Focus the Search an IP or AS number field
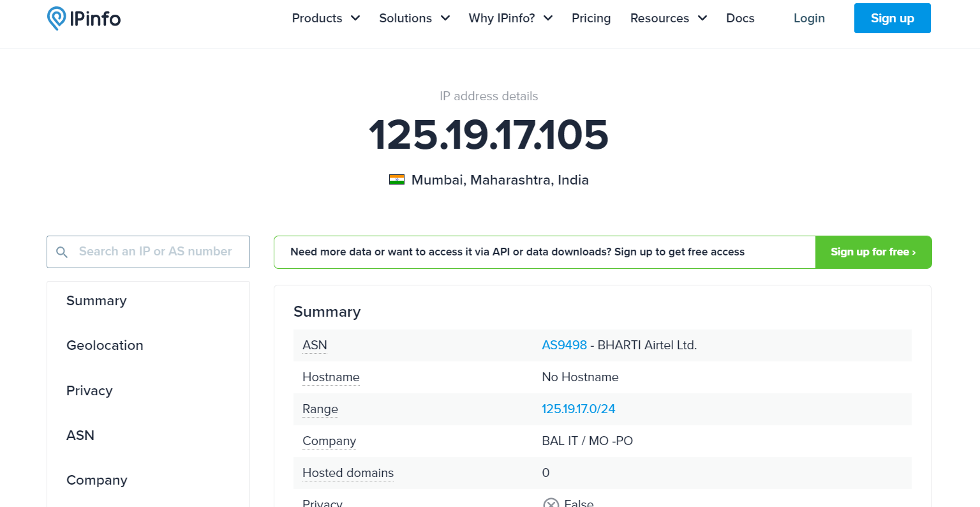Viewport: 980px width, 507px height. 148,252
